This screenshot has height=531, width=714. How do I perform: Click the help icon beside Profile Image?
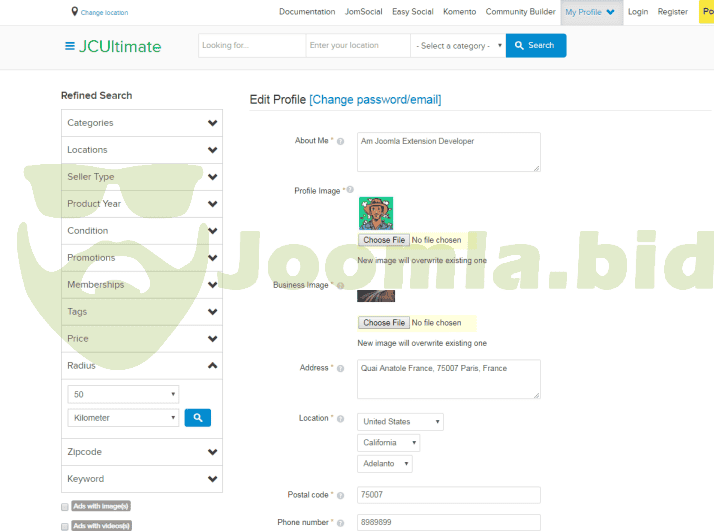[x=350, y=189]
